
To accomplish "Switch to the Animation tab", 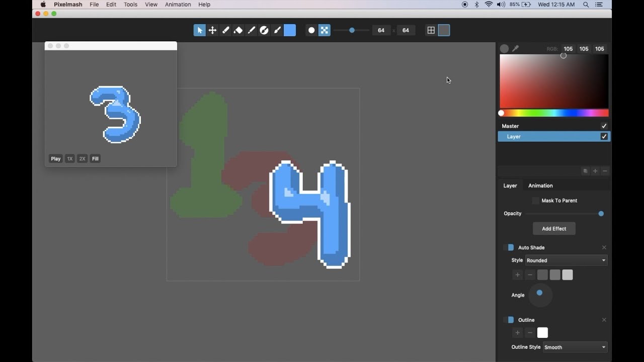I will coord(540,186).
